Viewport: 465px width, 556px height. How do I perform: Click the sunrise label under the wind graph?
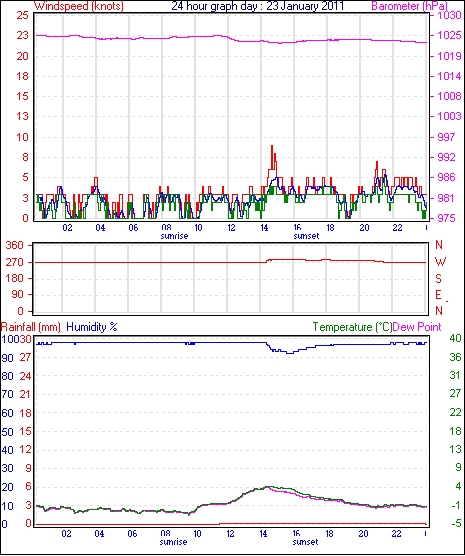pos(174,236)
